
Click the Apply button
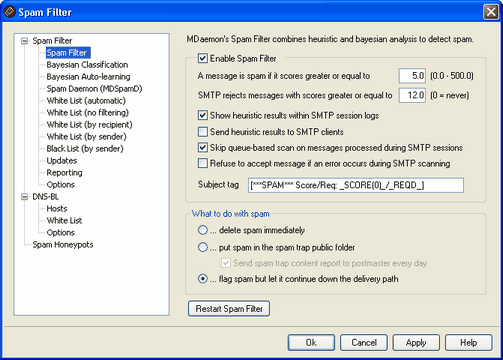pos(416,343)
